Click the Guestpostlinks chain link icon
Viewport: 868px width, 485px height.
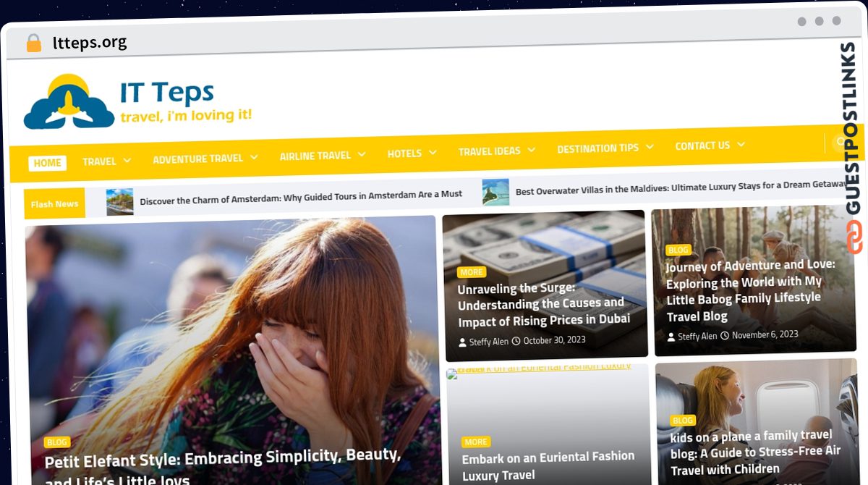(854, 237)
